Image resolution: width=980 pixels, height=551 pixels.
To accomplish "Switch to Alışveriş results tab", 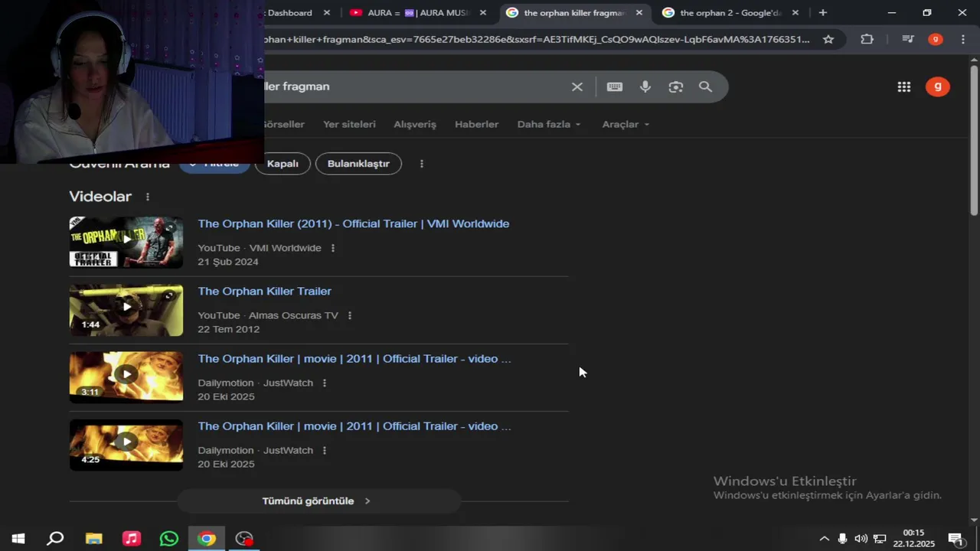I will pyautogui.click(x=415, y=124).
